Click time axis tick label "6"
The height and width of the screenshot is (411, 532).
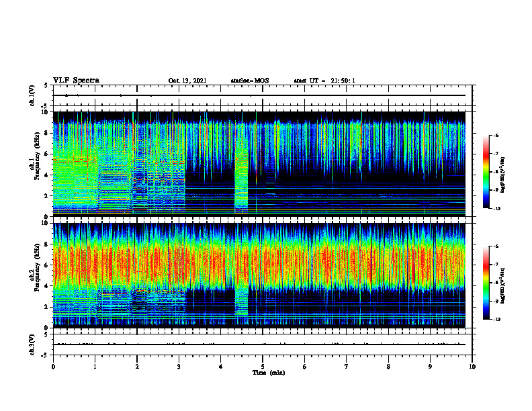pyautogui.click(x=305, y=367)
